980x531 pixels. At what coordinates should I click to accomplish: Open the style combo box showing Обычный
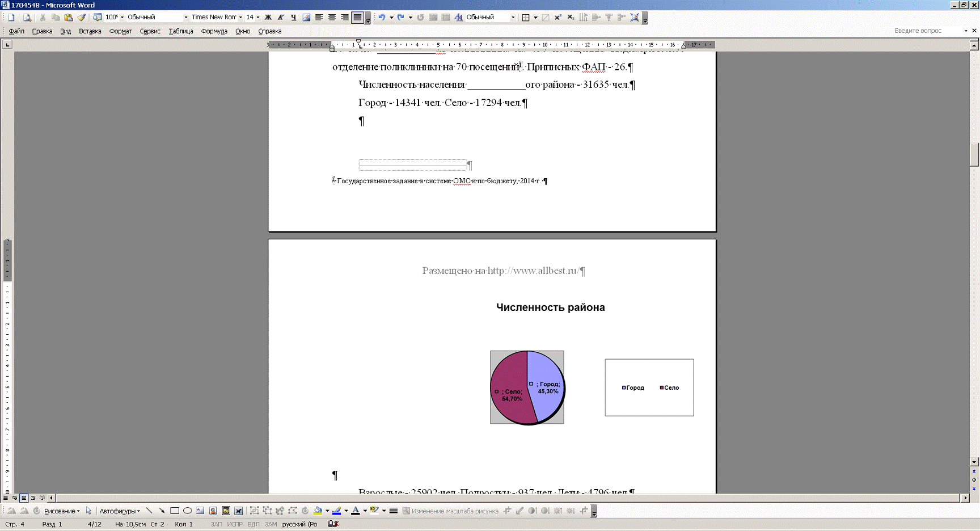157,18
